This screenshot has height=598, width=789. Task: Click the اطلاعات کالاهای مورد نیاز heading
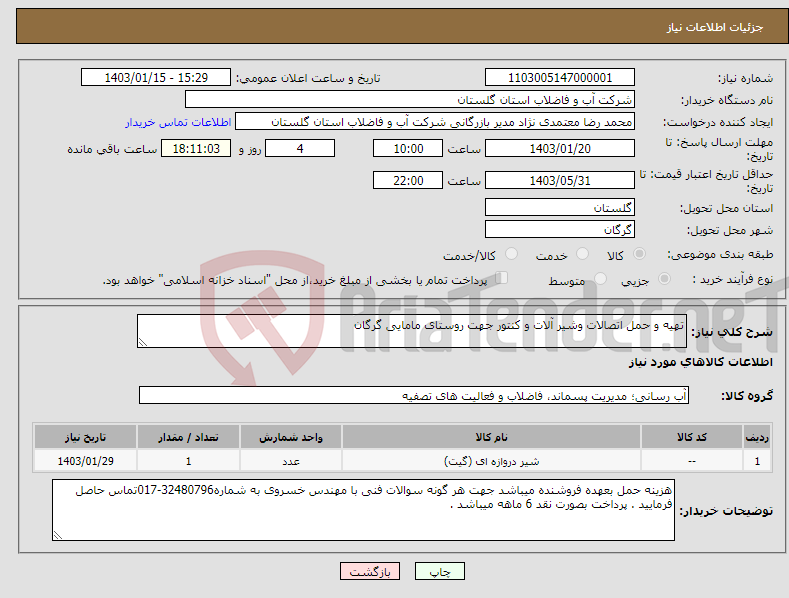point(700,362)
